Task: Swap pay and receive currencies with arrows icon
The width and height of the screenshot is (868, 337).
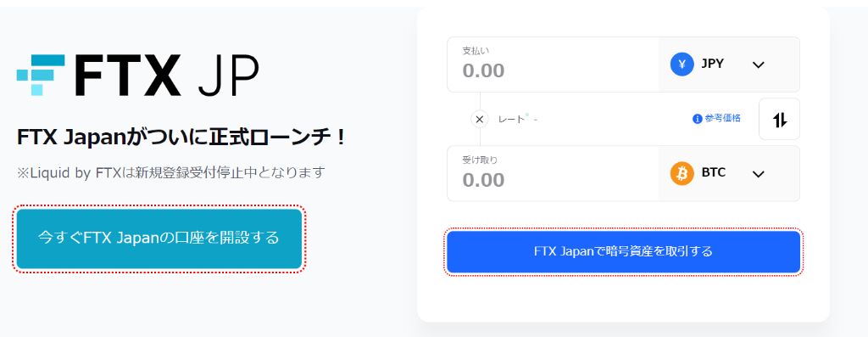Action: pos(780,119)
